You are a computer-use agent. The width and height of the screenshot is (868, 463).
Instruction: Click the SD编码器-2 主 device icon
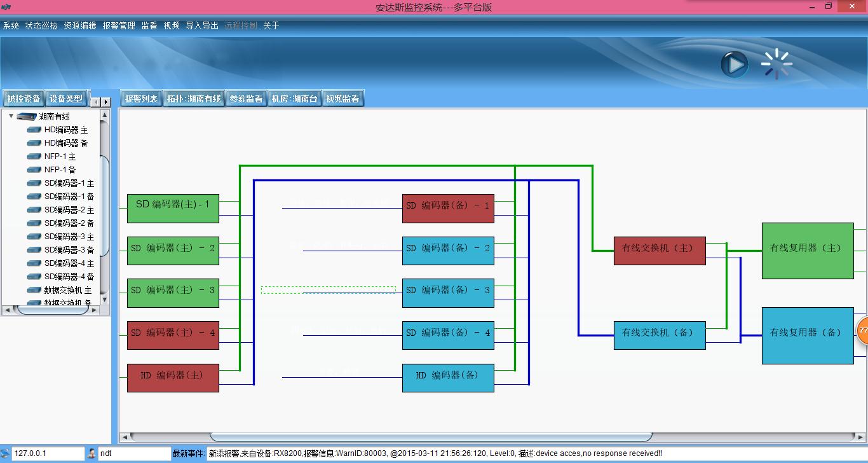tap(34, 210)
